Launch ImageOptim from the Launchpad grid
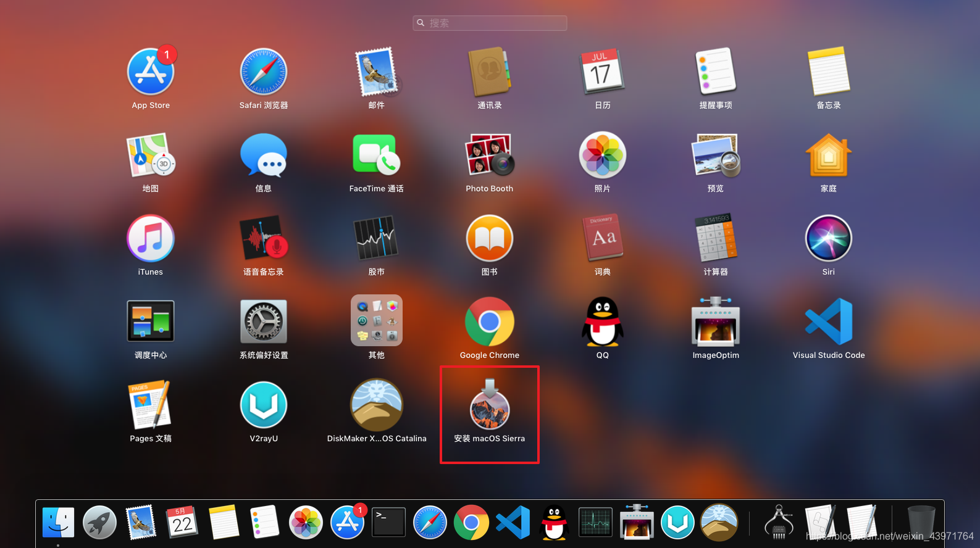This screenshot has width=980, height=548. click(716, 322)
